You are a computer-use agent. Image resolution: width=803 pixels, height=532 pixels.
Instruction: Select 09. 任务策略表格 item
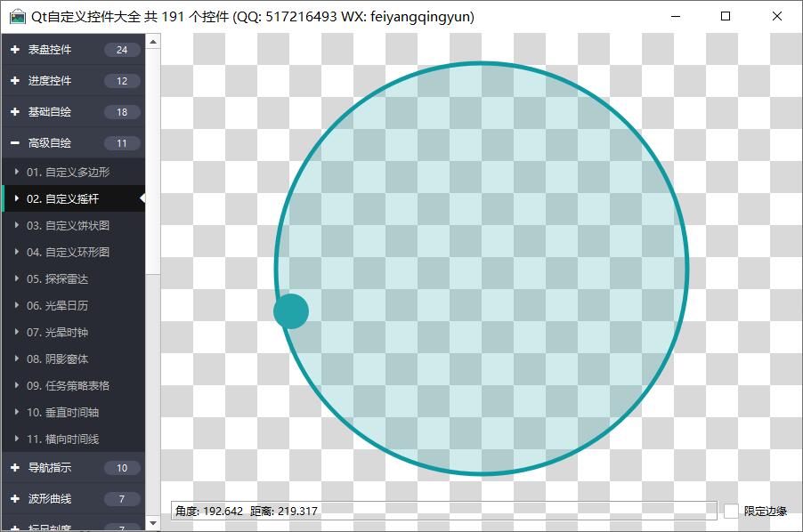[68, 386]
